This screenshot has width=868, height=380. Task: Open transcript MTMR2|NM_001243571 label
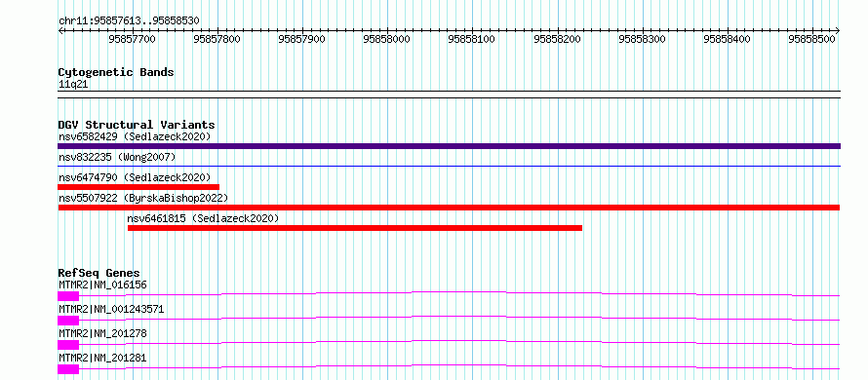pos(111,309)
